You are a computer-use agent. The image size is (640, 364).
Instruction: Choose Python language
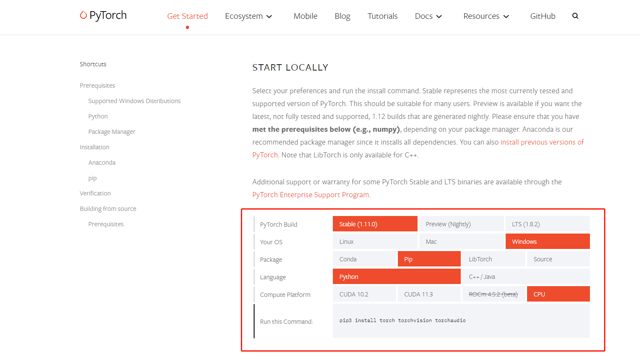click(x=397, y=276)
